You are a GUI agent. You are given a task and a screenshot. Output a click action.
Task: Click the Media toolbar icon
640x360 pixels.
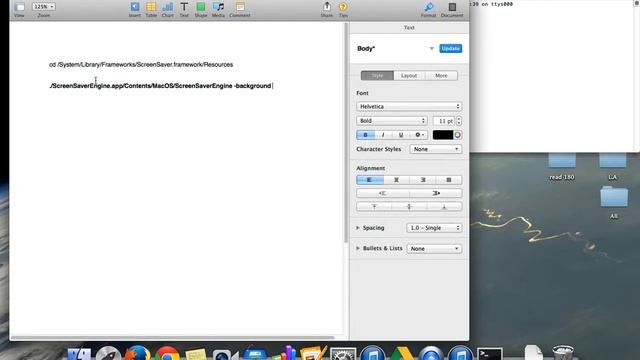click(218, 9)
